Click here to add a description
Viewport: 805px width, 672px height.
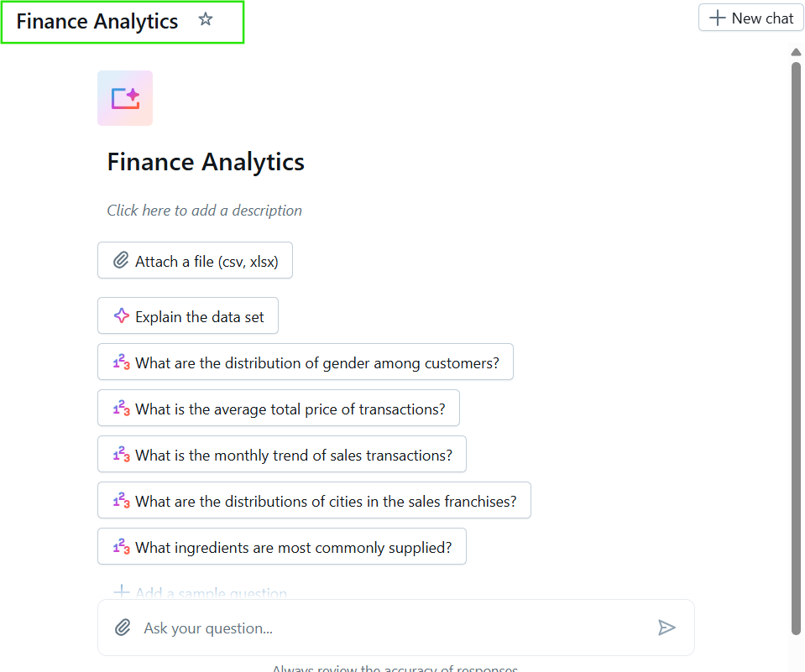[x=204, y=211]
